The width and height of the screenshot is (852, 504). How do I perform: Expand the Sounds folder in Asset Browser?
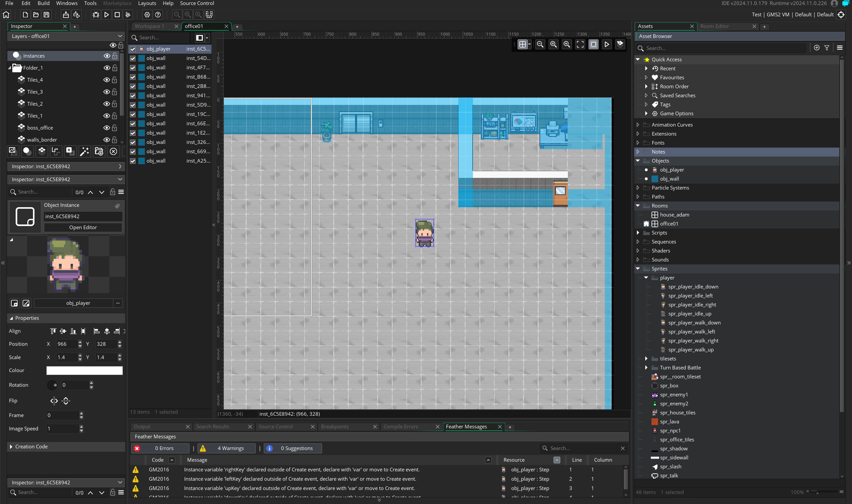[638, 259]
